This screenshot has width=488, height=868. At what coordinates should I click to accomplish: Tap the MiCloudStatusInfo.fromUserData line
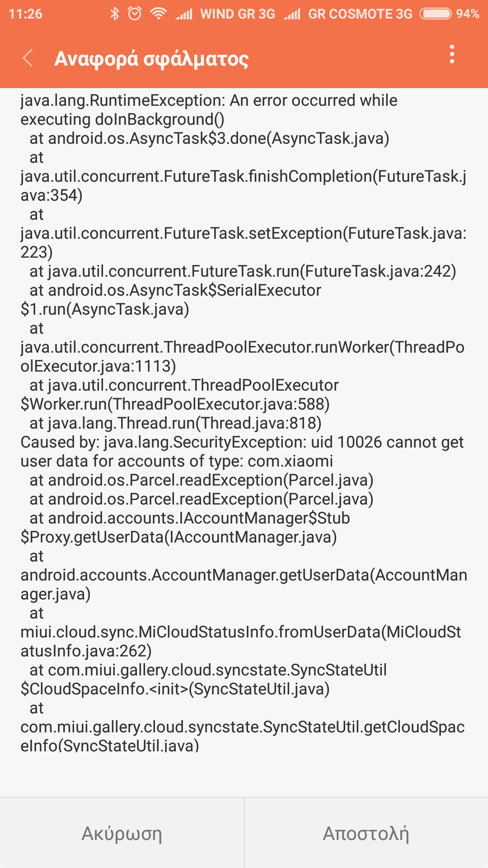240,632
